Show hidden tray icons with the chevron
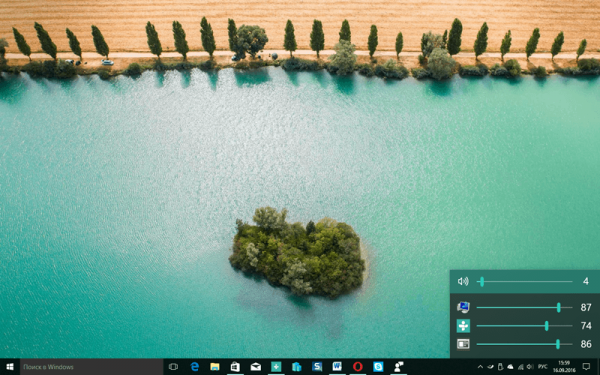 (480, 367)
